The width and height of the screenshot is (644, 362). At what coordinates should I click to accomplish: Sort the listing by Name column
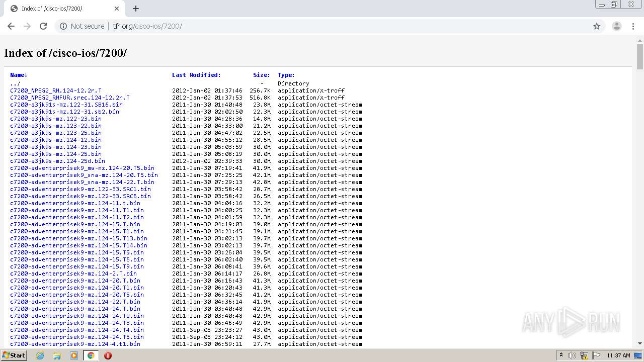19,75
